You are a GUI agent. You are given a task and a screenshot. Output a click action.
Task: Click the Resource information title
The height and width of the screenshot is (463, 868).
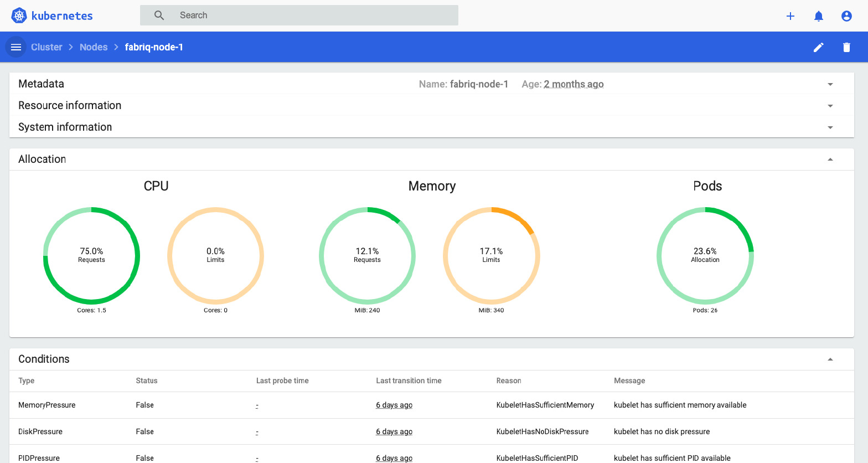point(70,105)
